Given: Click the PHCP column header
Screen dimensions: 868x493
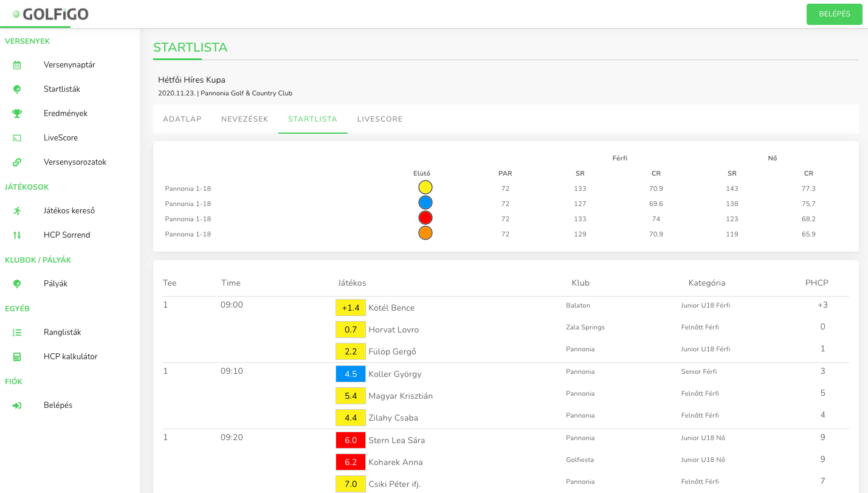Looking at the screenshot, I should tap(817, 283).
